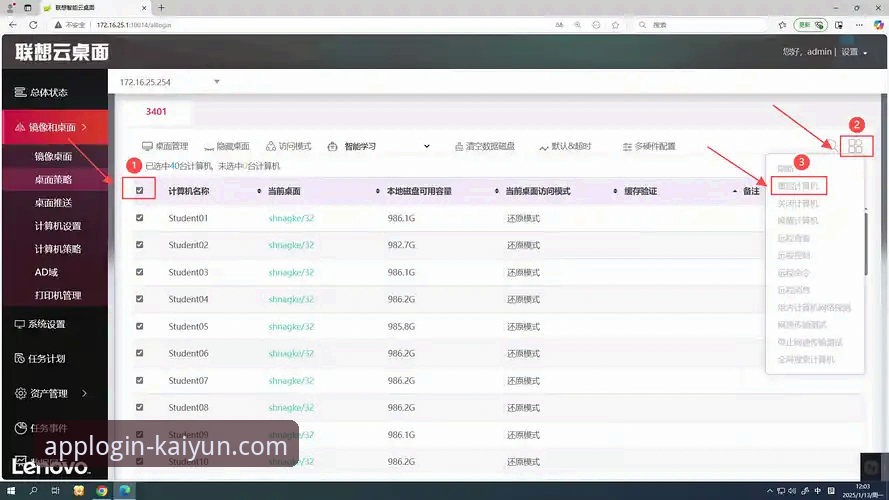This screenshot has width=889, height=500.
Task: Open the 172.16.25.254 server dropdown
Action: coord(169,82)
